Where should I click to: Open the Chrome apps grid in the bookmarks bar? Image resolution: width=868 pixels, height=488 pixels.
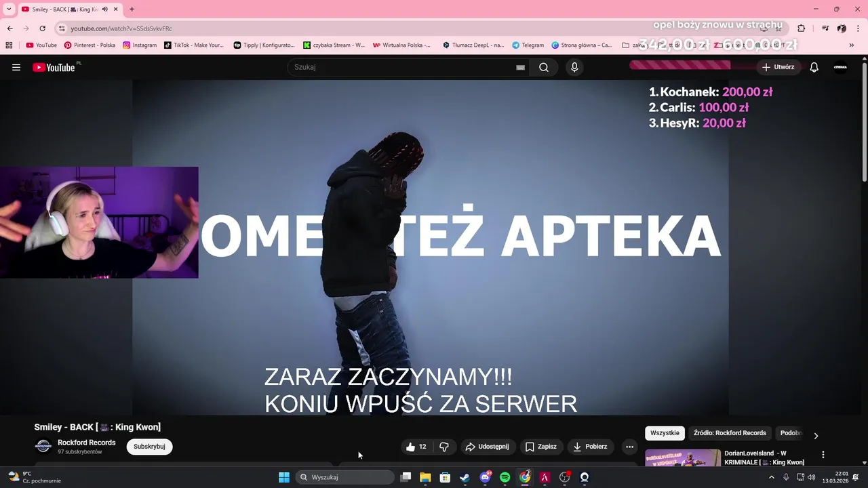(9, 45)
